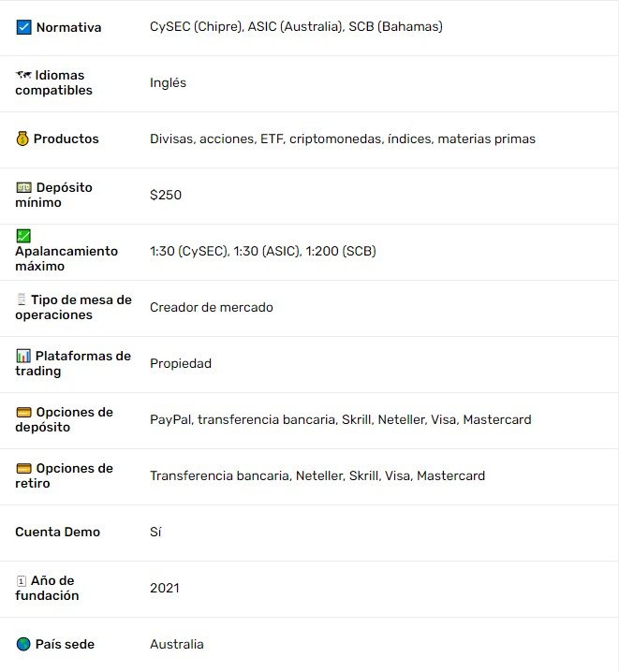Click the Australia headquarters value
This screenshot has height=672, width=619.
click(x=177, y=644)
